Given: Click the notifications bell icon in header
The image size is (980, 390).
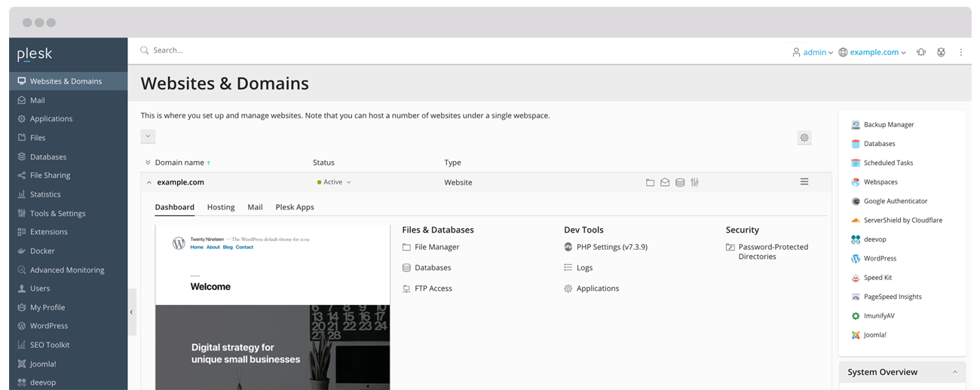Looking at the screenshot, I should click(x=921, y=53).
